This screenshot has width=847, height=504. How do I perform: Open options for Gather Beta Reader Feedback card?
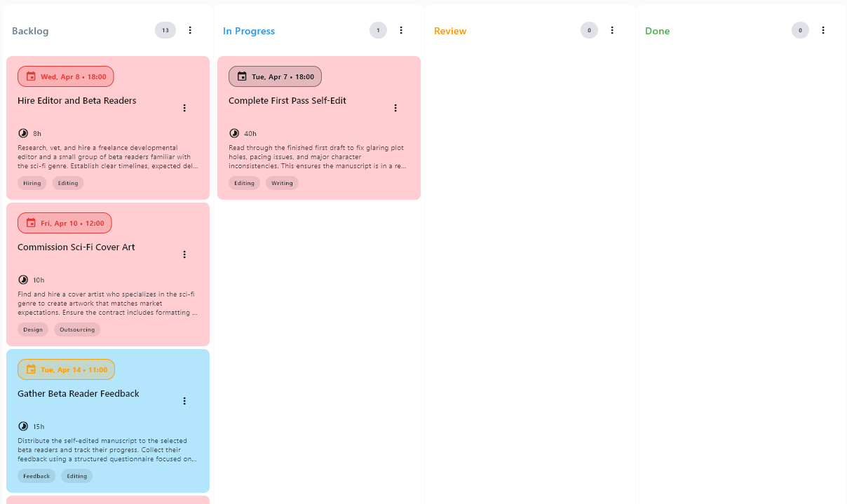[x=184, y=401]
